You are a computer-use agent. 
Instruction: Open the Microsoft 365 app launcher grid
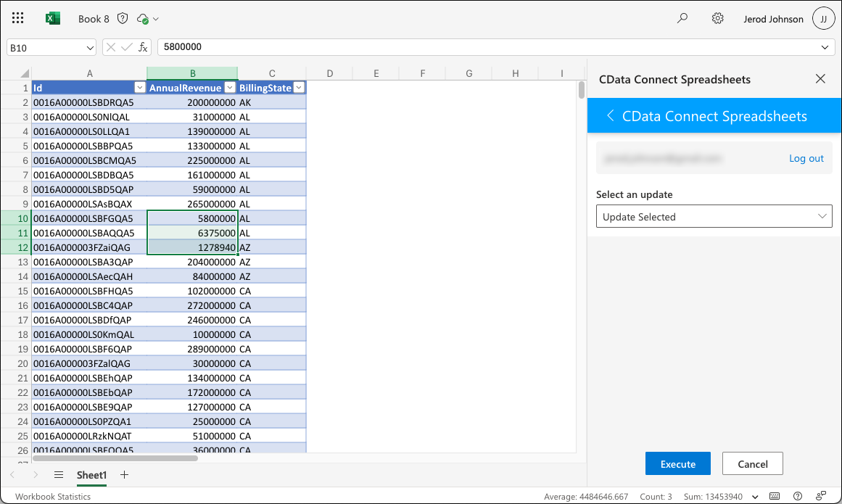coord(18,19)
